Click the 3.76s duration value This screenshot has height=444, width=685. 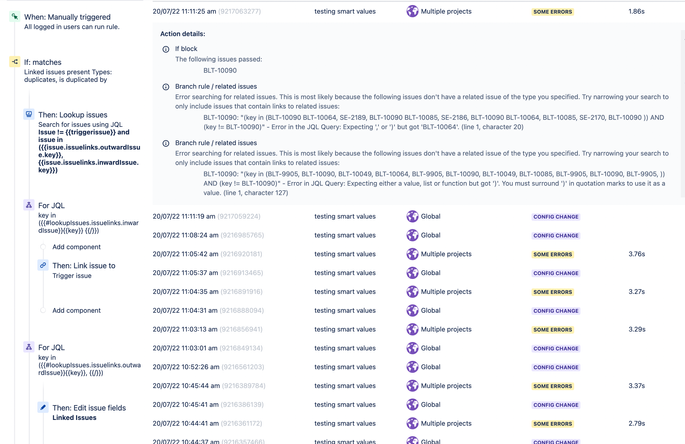(x=637, y=254)
